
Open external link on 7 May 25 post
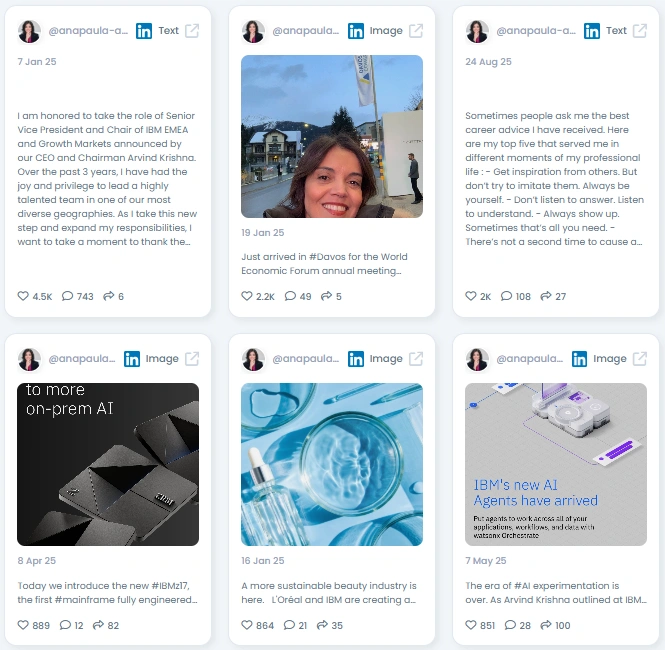click(x=640, y=359)
